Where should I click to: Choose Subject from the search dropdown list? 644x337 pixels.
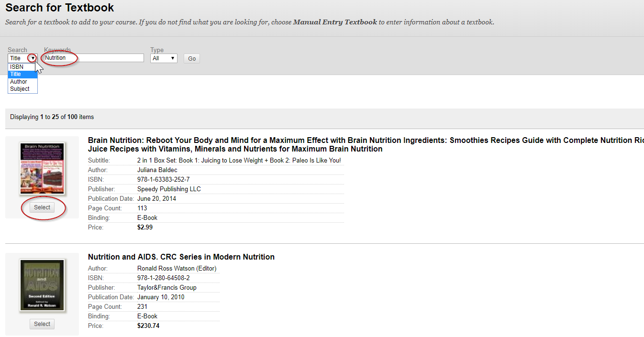coord(20,89)
